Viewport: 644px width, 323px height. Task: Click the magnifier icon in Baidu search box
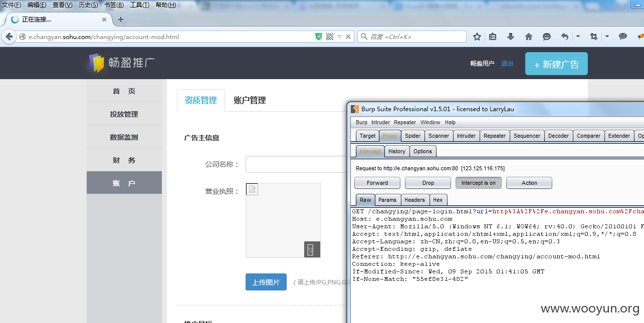364,37
